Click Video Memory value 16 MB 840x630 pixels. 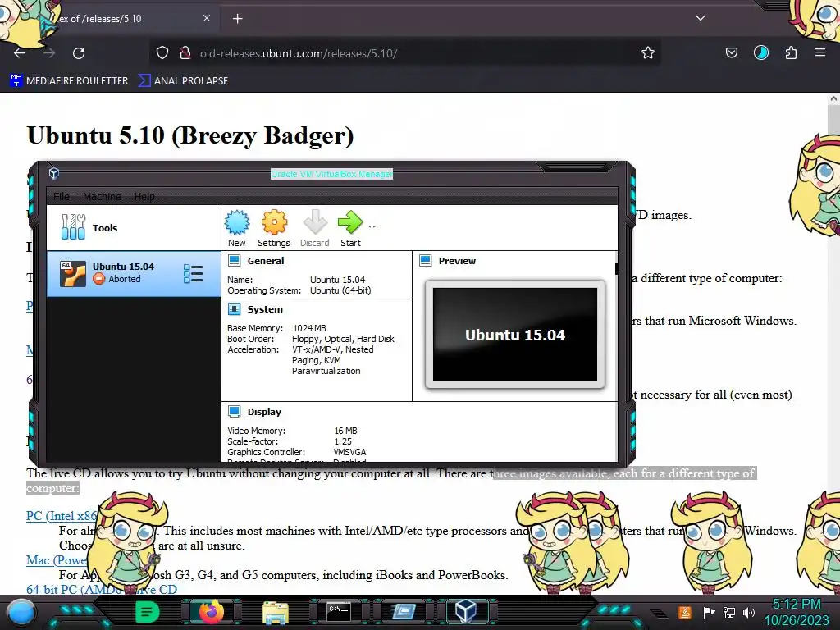[x=345, y=430]
